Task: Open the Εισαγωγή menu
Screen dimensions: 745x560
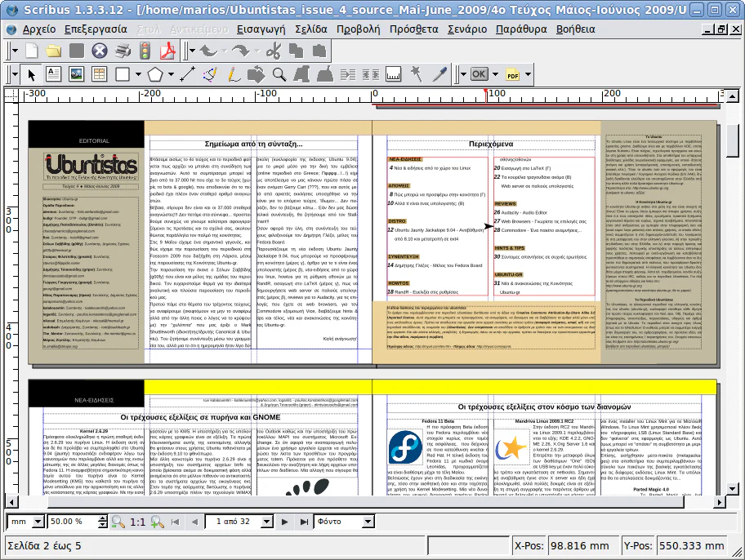Action: (x=261, y=29)
